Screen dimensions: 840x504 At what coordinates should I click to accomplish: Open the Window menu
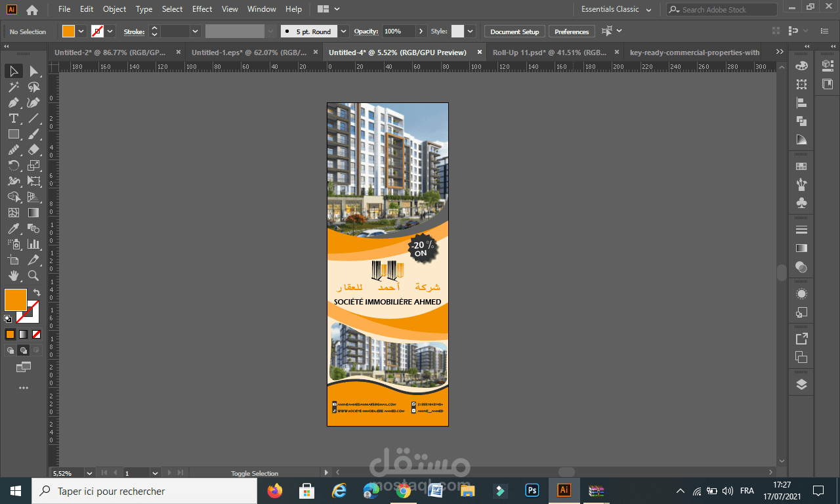[x=262, y=9]
